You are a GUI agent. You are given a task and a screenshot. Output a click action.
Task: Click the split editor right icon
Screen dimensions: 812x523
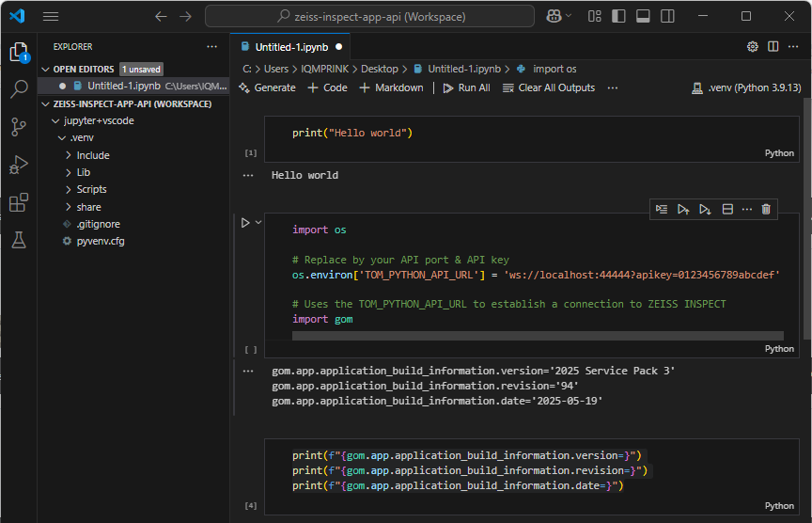tap(773, 46)
